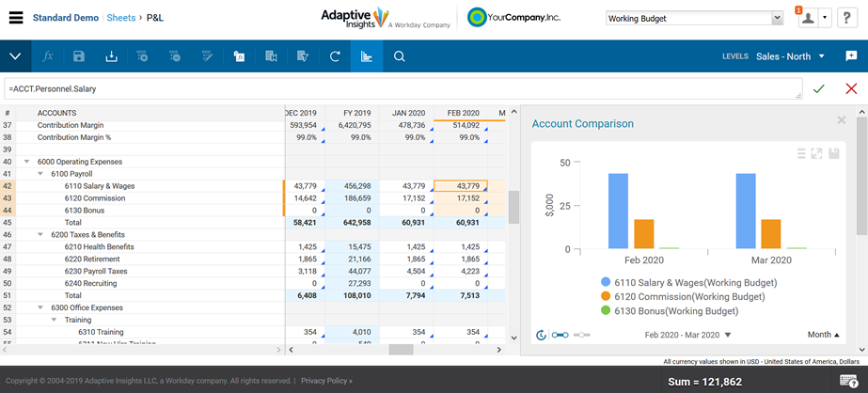Image resolution: width=868 pixels, height=393 pixels.
Task: Collapse the 6100 Payroll account group
Action: [x=40, y=174]
